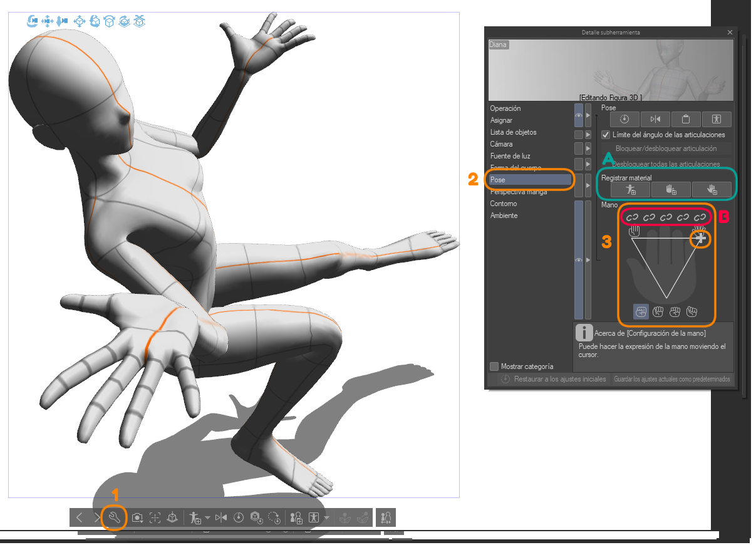756x545 pixels.
Task: Register full body pose as material
Action: tap(630, 189)
